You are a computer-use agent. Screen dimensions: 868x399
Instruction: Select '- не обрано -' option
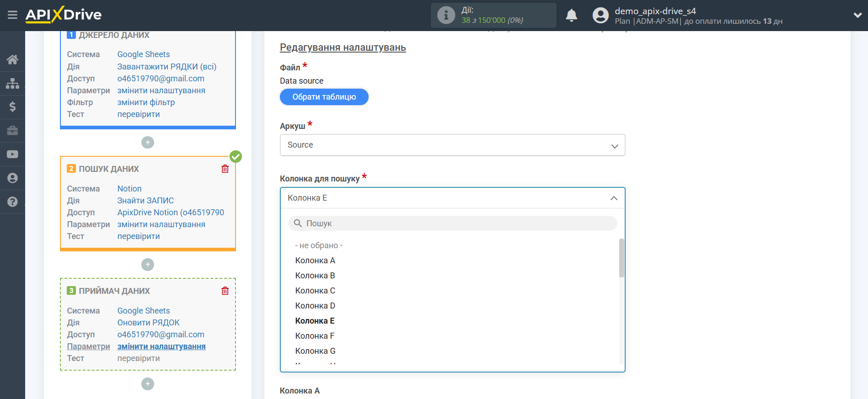click(319, 245)
